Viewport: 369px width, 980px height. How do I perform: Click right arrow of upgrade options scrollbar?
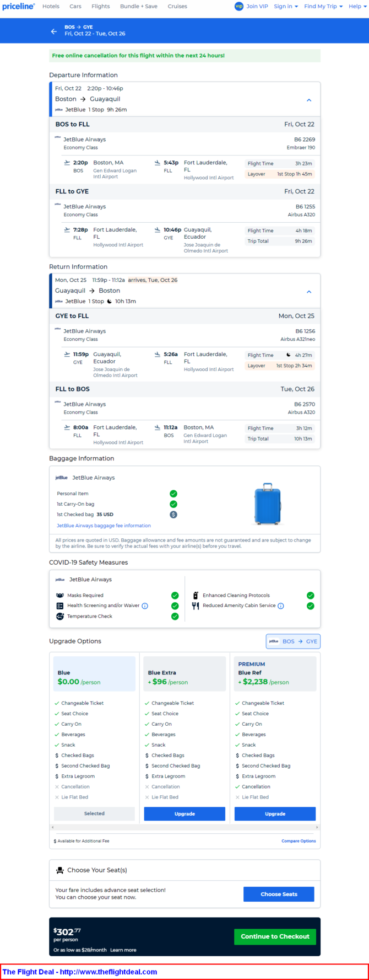pyautogui.click(x=317, y=827)
